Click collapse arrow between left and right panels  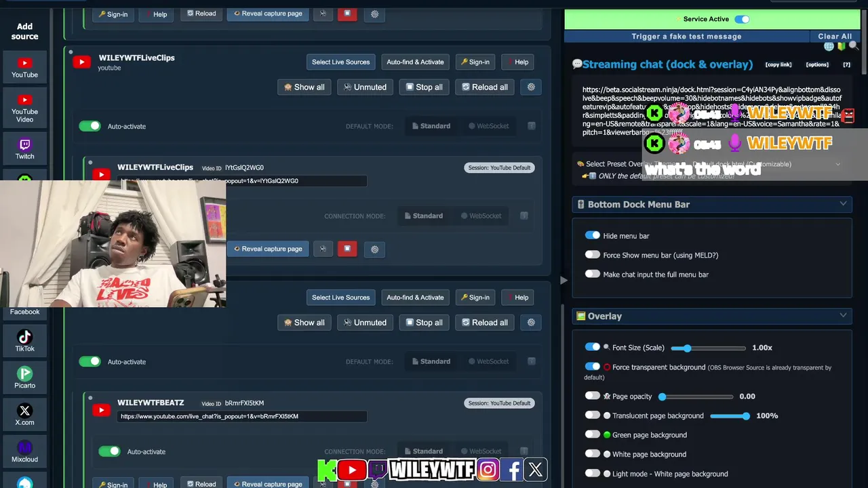pyautogui.click(x=564, y=280)
